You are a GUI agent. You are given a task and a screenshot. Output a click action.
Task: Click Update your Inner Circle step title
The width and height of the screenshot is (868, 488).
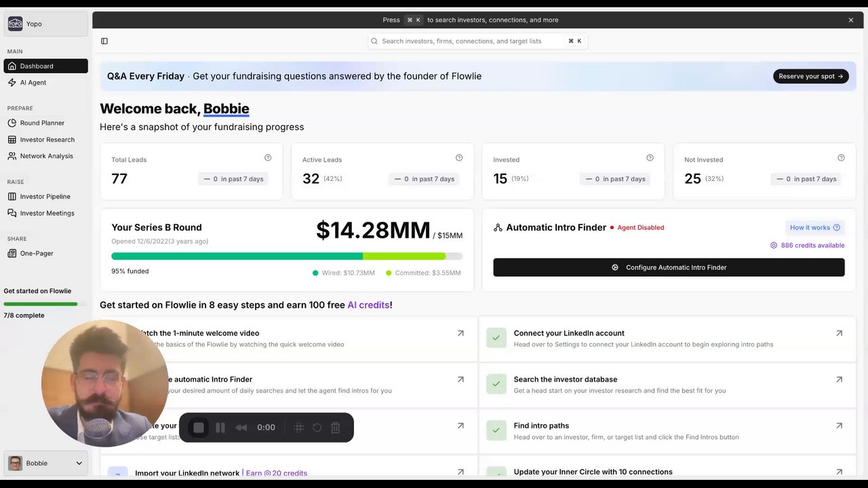coord(593,472)
